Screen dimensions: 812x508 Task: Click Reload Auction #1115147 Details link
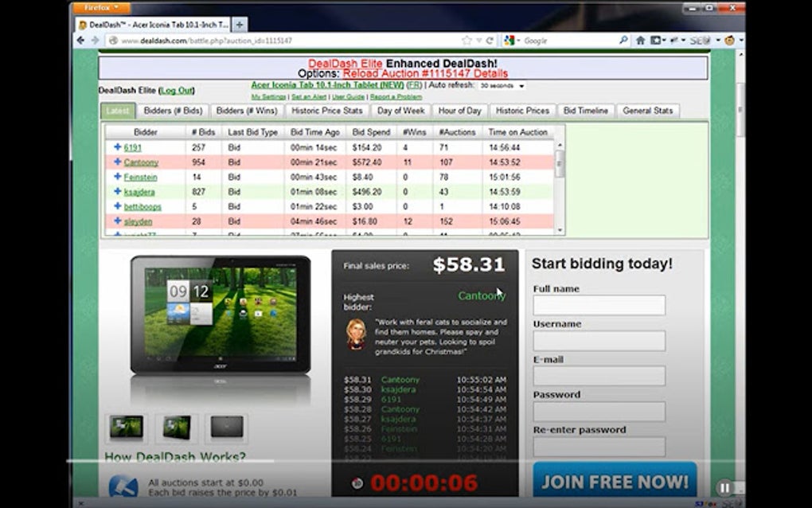[425, 73]
